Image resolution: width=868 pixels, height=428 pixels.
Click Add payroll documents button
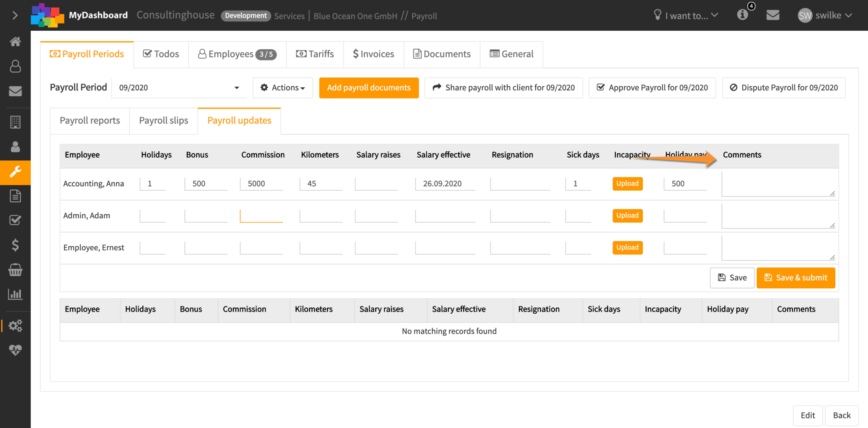click(x=369, y=88)
